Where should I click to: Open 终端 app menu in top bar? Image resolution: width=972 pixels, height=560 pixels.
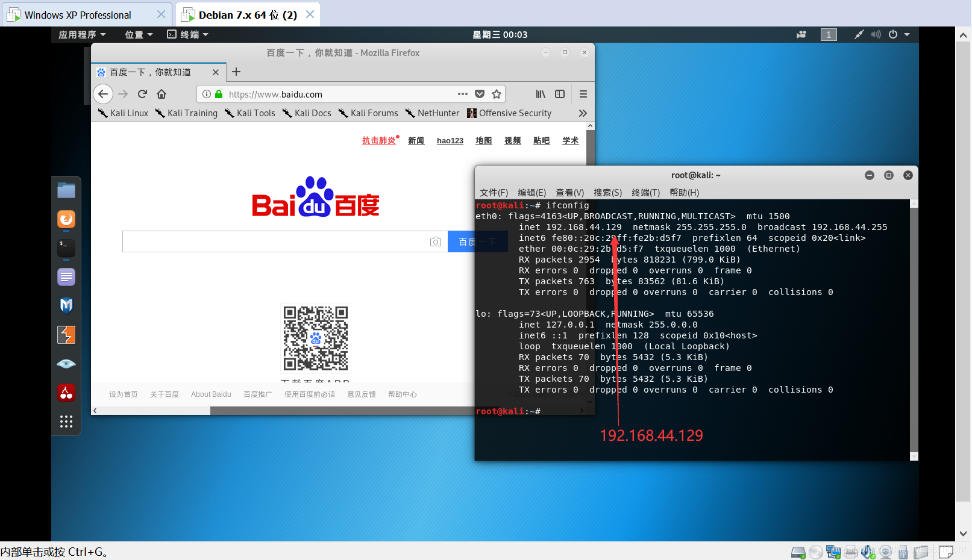pyautogui.click(x=187, y=34)
